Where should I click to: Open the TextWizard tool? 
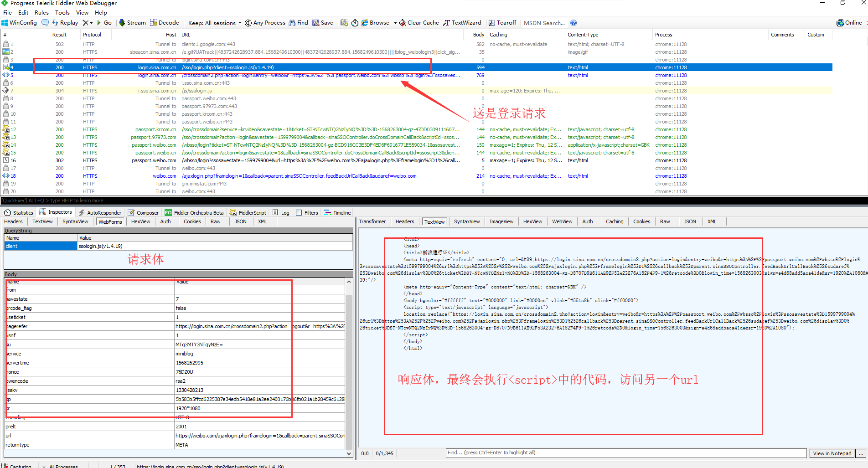(462, 23)
